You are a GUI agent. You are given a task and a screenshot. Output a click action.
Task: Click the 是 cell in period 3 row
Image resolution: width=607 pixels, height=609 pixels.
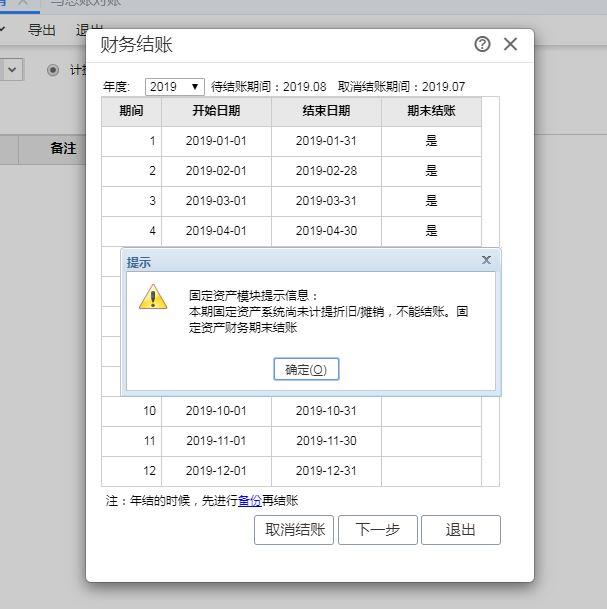pyautogui.click(x=431, y=201)
